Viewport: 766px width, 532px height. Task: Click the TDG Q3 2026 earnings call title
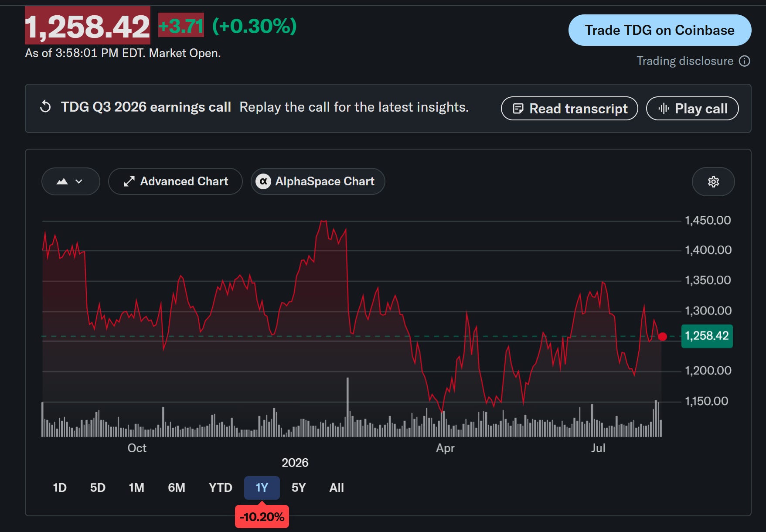click(x=146, y=107)
